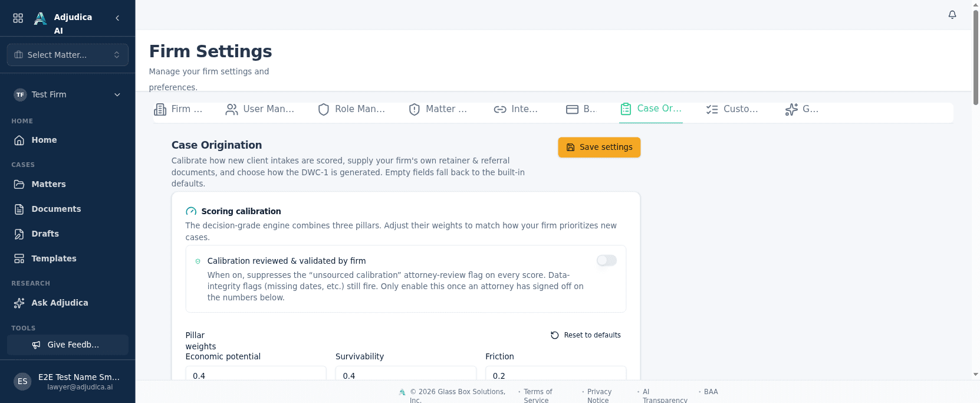Click the E2E Test Name user profile
This screenshot has width=980, height=403.
tap(68, 381)
